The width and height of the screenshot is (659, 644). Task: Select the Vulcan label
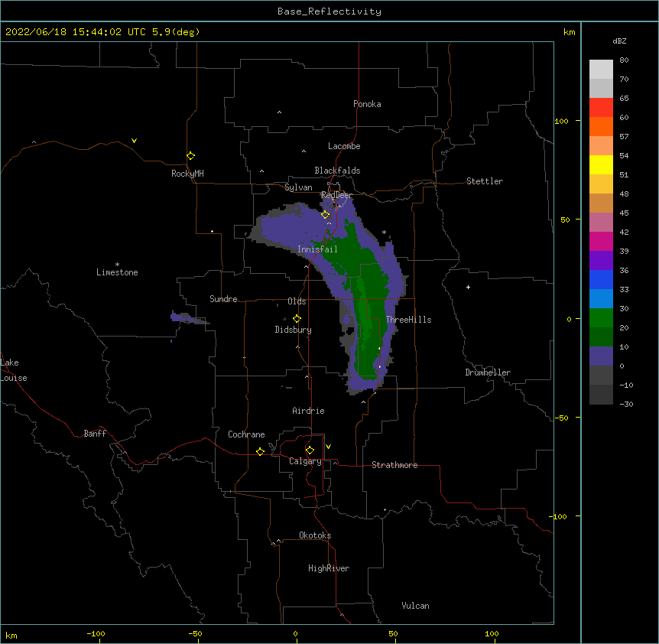415,606
